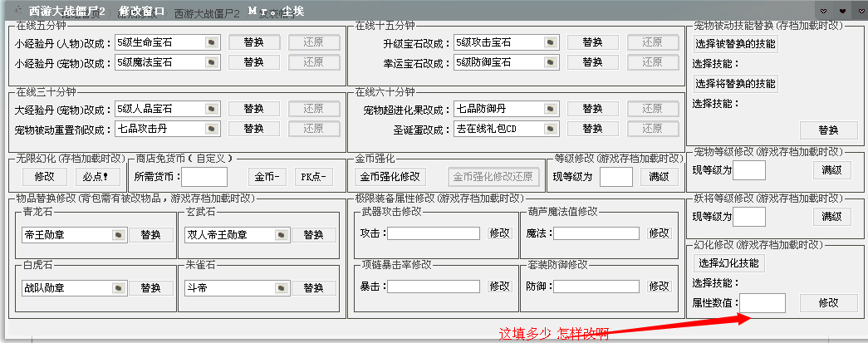The image size is (868, 343).
Task: Click 替换 for 圣诞蛋改成
Action: point(593,129)
